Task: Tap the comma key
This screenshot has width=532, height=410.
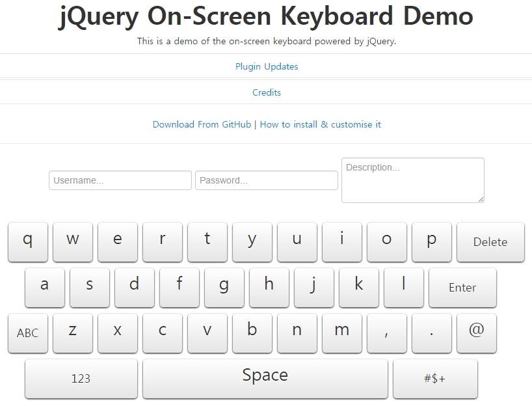Action: (x=387, y=333)
